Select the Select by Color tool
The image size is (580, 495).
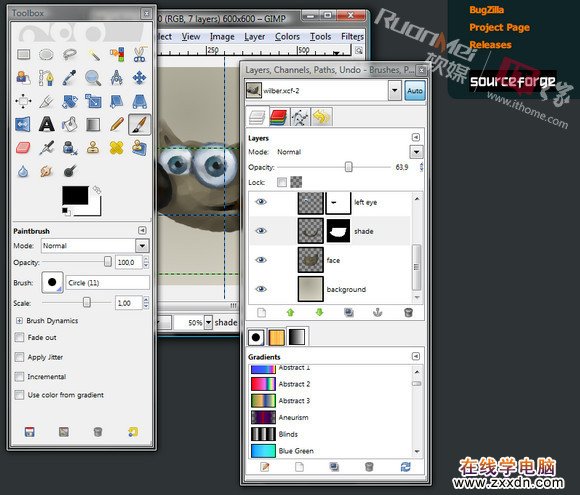click(x=117, y=55)
